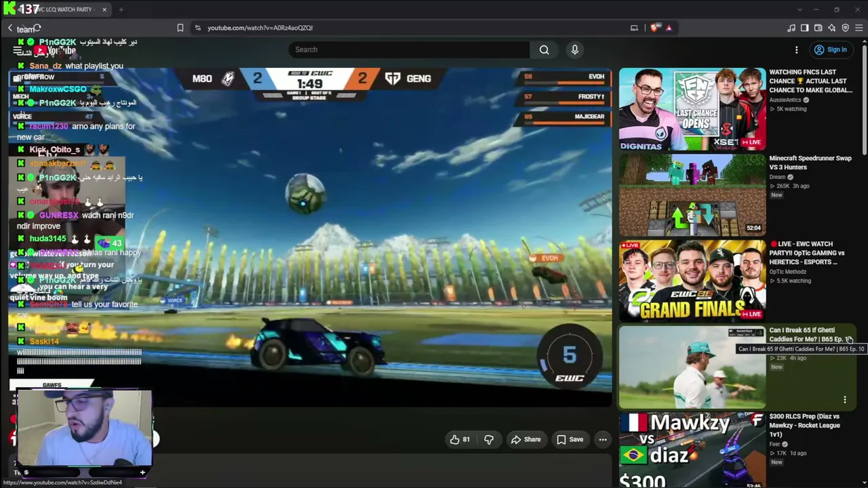Open the media playlist music-note icon
This screenshot has width=868, height=488.
pos(791,28)
